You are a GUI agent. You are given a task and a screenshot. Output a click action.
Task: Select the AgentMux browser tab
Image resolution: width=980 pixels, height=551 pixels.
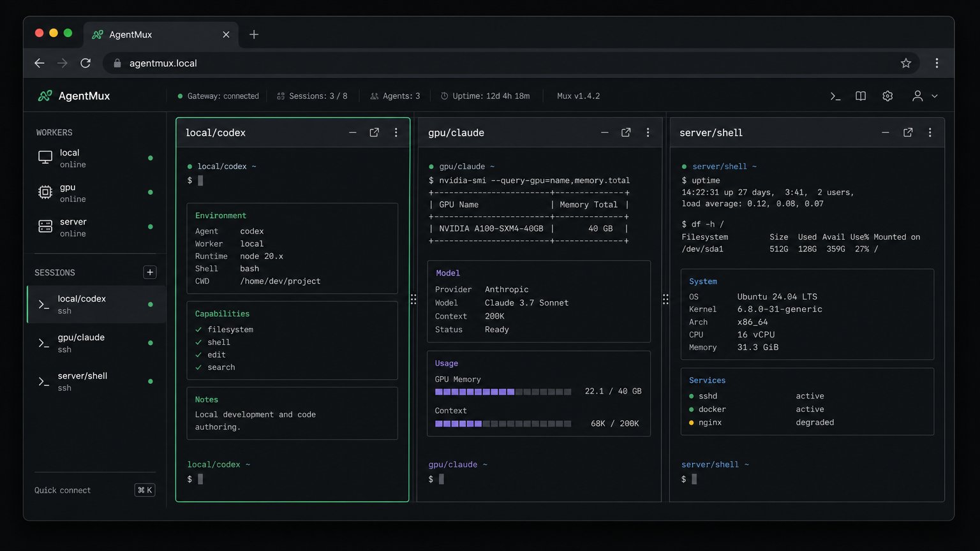[160, 34]
